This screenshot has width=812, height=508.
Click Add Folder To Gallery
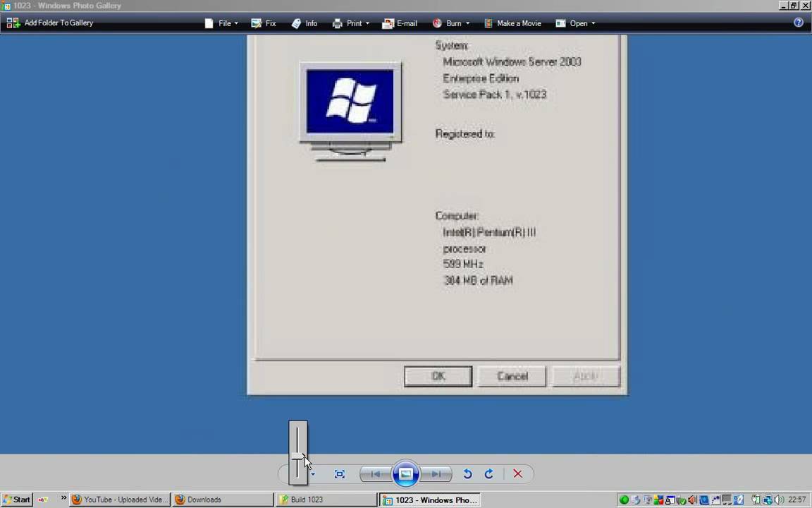pos(50,23)
